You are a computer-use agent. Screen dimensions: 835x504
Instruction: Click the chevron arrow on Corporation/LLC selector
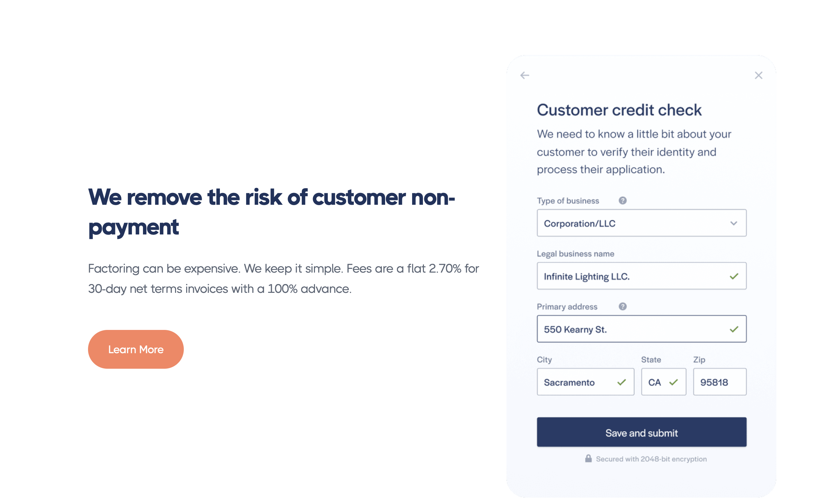(734, 223)
